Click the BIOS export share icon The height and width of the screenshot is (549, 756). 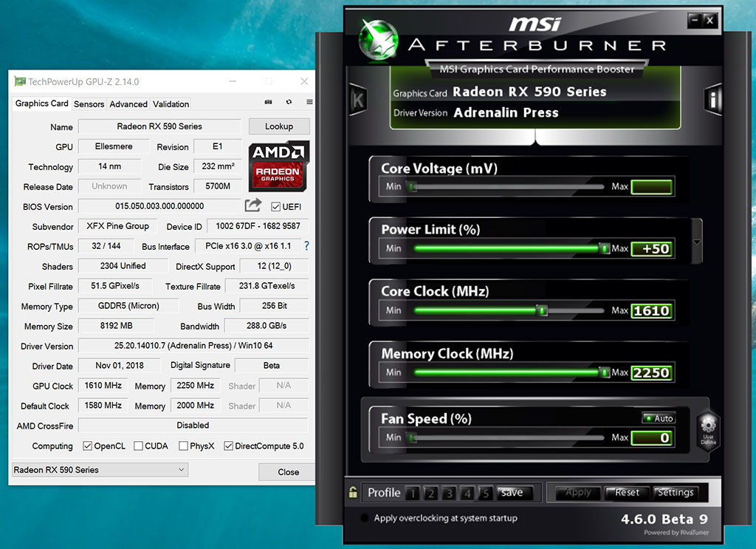253,205
